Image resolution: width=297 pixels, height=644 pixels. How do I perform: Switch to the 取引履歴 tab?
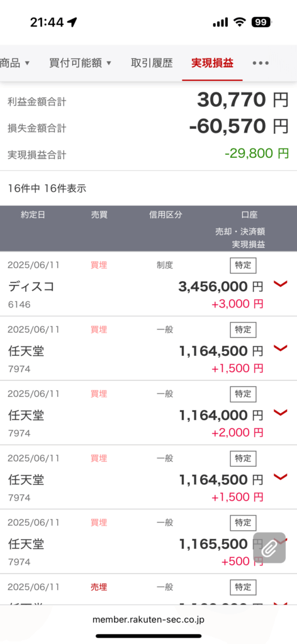tap(152, 63)
